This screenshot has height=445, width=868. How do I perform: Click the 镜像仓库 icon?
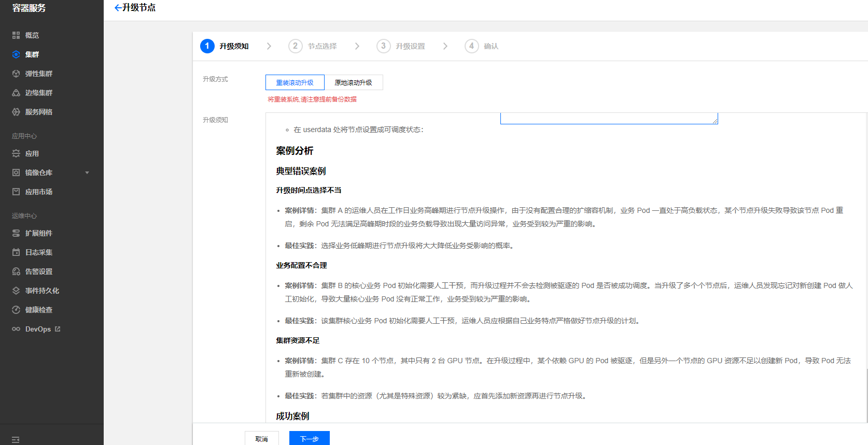click(x=16, y=173)
